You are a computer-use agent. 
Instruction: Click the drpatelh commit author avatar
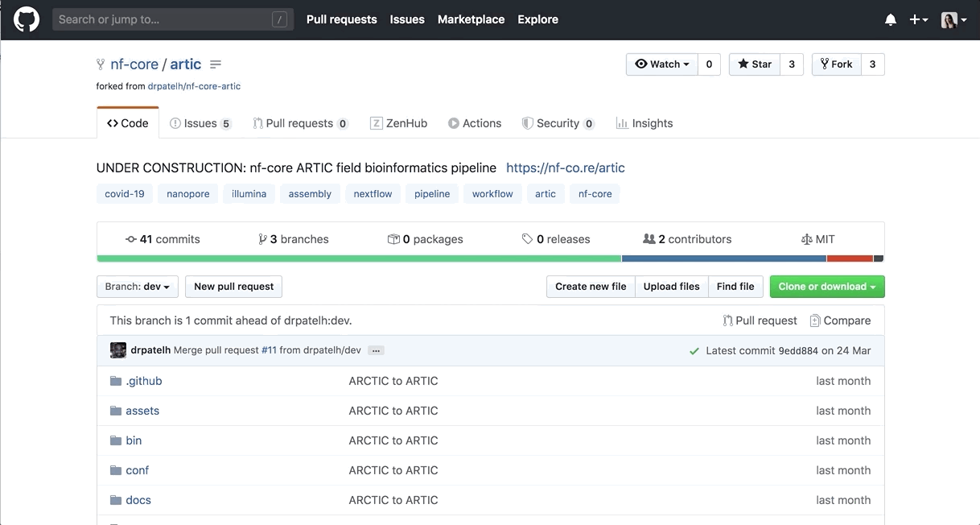pyautogui.click(x=118, y=350)
